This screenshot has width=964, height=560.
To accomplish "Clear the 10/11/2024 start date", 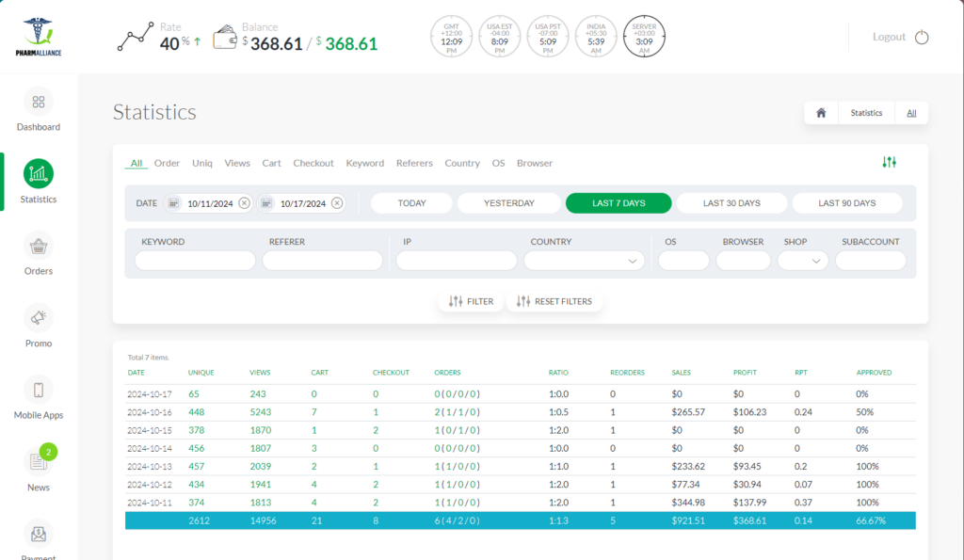I will pos(244,203).
